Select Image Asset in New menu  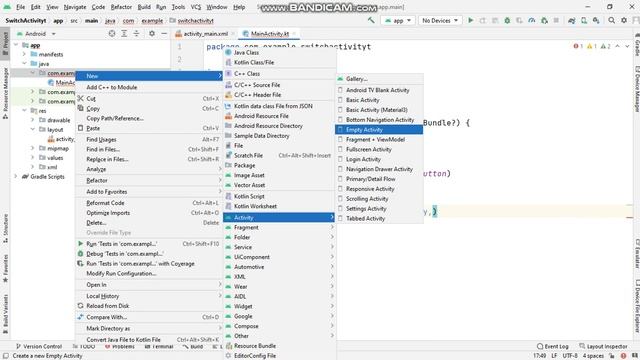click(280, 175)
